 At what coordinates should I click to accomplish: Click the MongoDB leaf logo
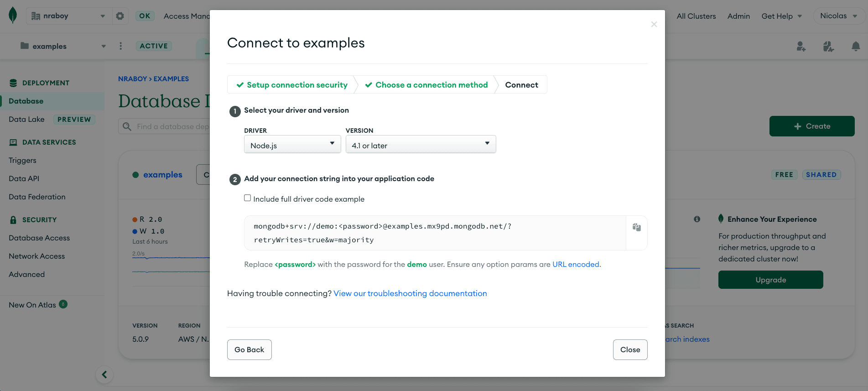pos(13,16)
